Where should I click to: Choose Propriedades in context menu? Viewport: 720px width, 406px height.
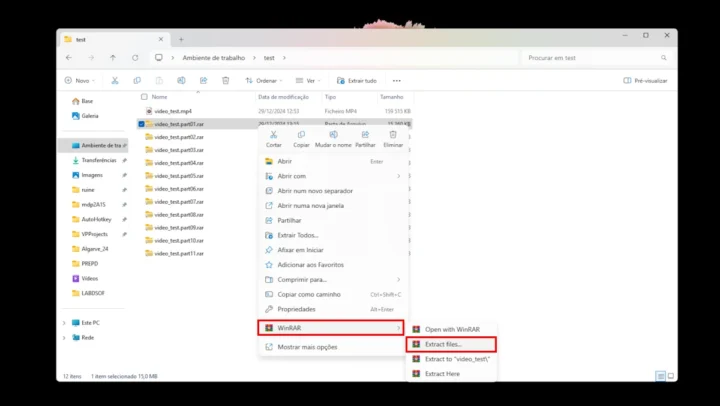tap(332, 309)
